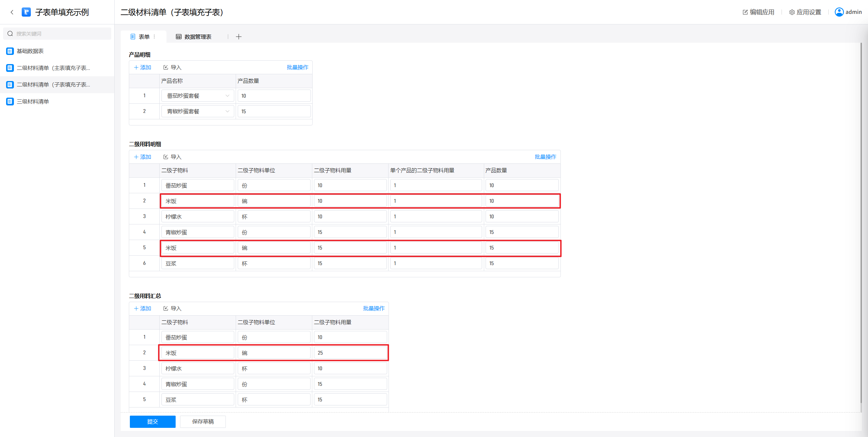Image resolution: width=868 pixels, height=437 pixels.
Task: Click the three-dot menu on the 表单 tab
Action: (155, 37)
